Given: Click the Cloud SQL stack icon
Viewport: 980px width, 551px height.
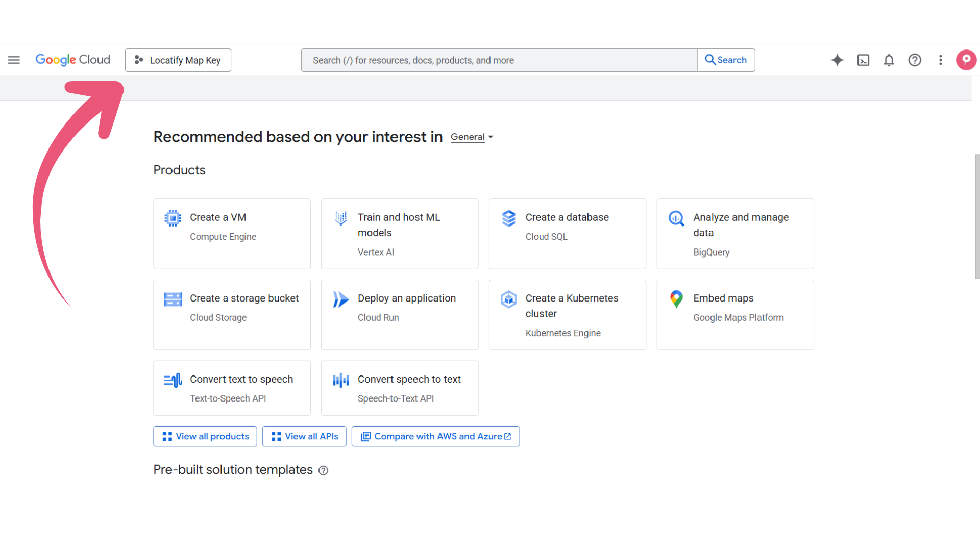Looking at the screenshot, I should coord(509,218).
